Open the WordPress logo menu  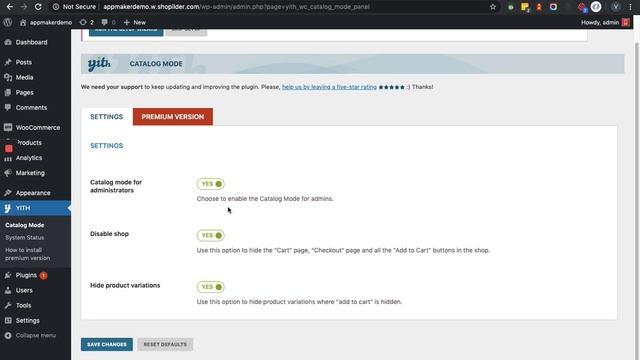click(7, 22)
